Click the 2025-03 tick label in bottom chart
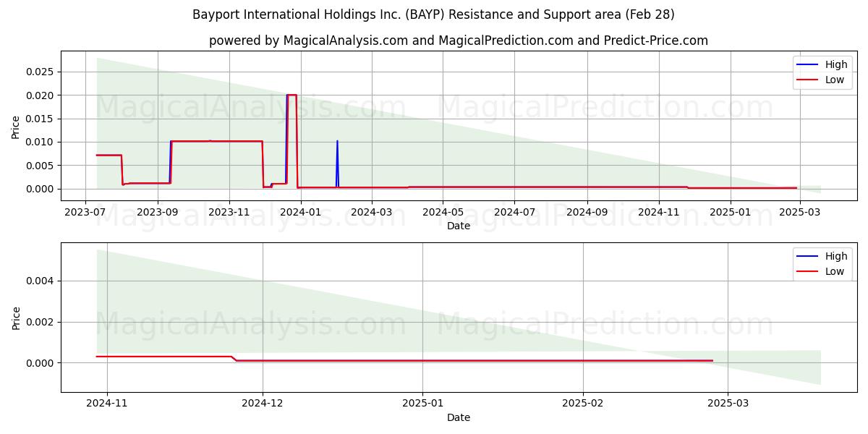 click(727, 404)
